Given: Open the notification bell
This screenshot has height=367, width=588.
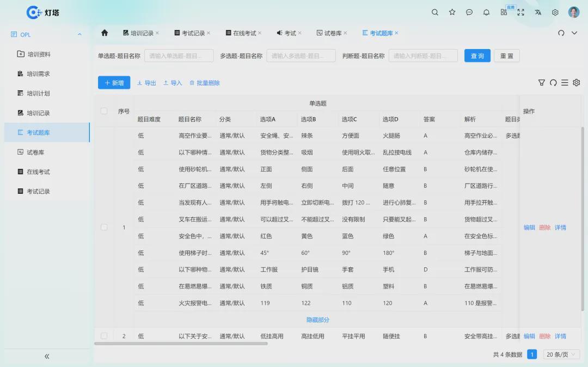Looking at the screenshot, I should point(486,13).
